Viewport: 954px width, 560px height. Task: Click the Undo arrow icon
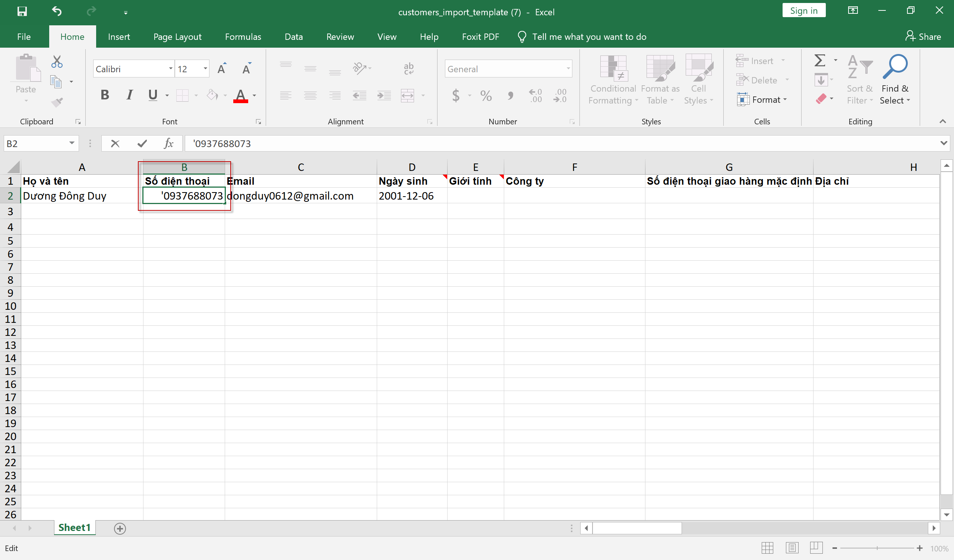(57, 11)
